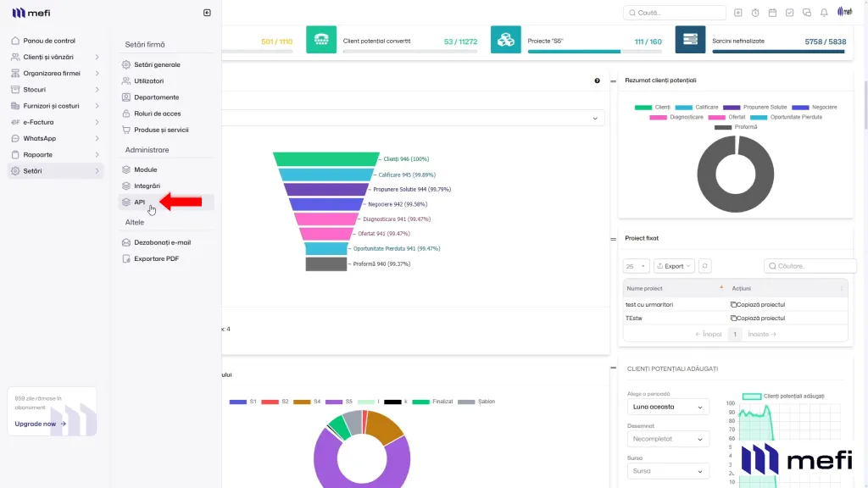The width and height of the screenshot is (868, 488).
Task: Click the mefi logo in the sidebar
Action: 31,13
